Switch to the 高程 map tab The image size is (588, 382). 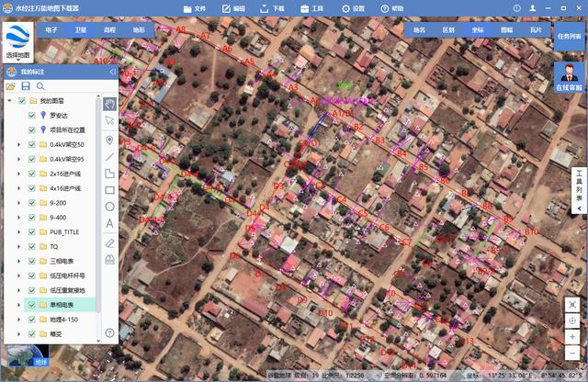coord(110,29)
